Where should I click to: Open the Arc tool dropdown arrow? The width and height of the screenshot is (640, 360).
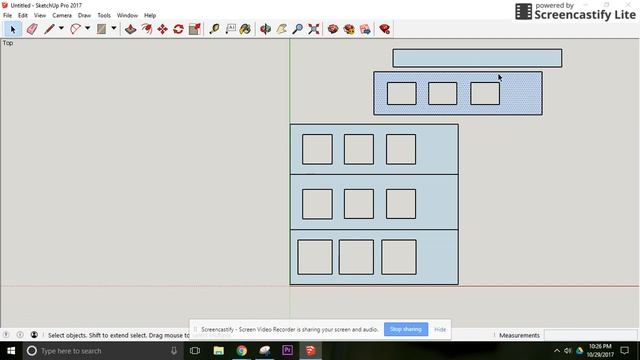click(x=87, y=28)
